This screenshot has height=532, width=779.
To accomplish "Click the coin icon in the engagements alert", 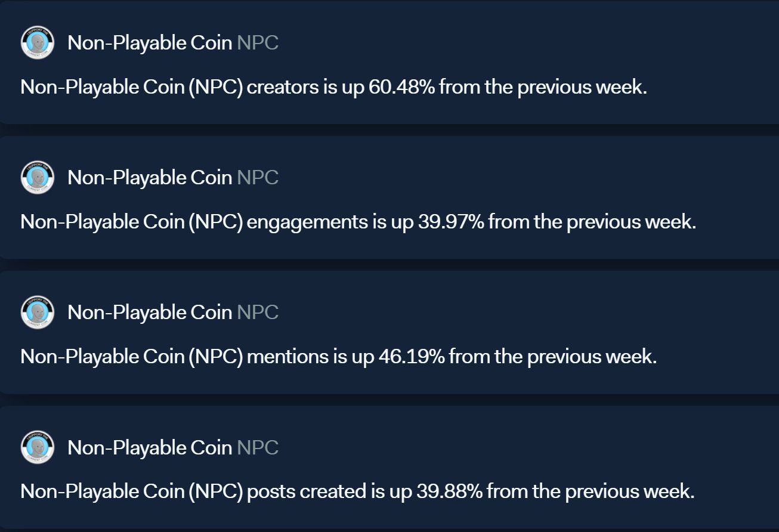I will click(38, 177).
